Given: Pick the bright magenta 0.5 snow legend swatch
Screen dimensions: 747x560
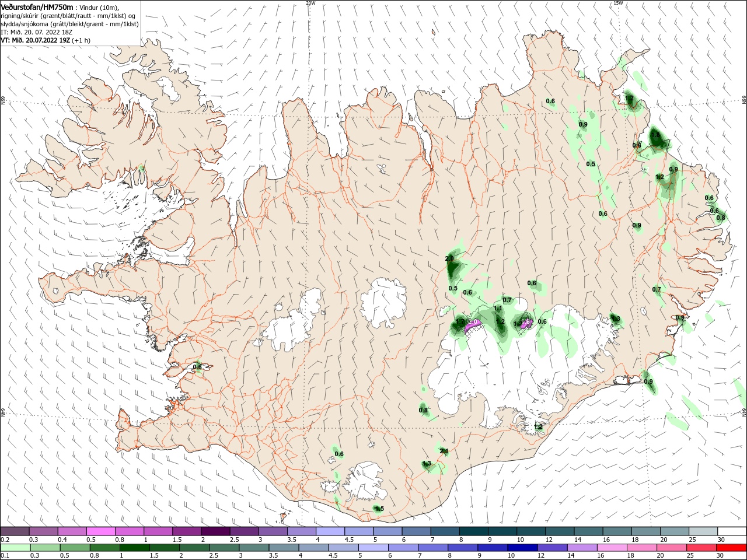Looking at the screenshot, I should coord(100,531).
